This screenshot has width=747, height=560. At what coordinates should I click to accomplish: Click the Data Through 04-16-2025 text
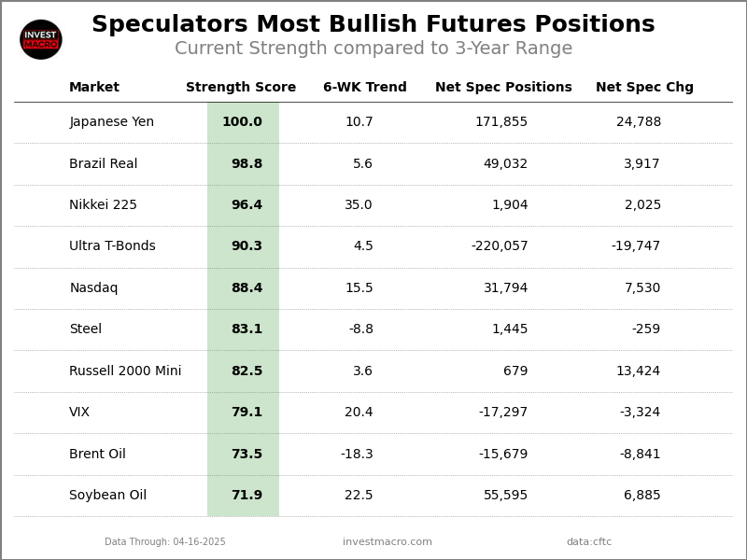click(x=165, y=542)
